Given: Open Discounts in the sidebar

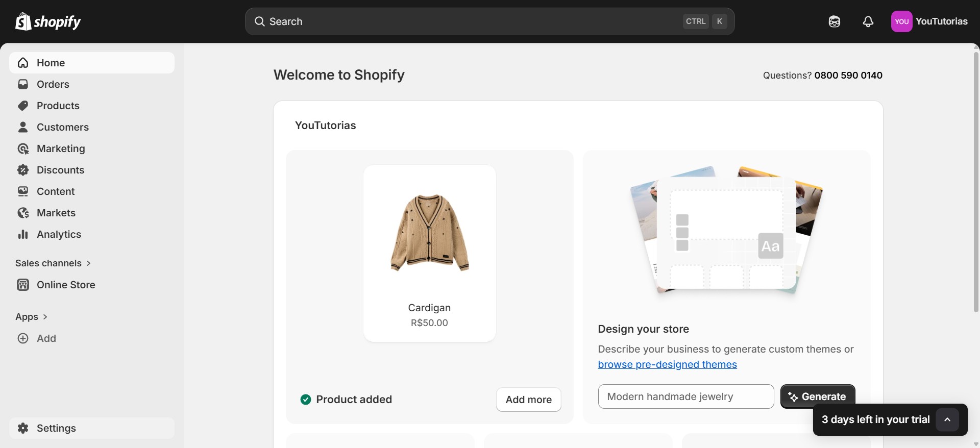Looking at the screenshot, I should click(x=92, y=170).
